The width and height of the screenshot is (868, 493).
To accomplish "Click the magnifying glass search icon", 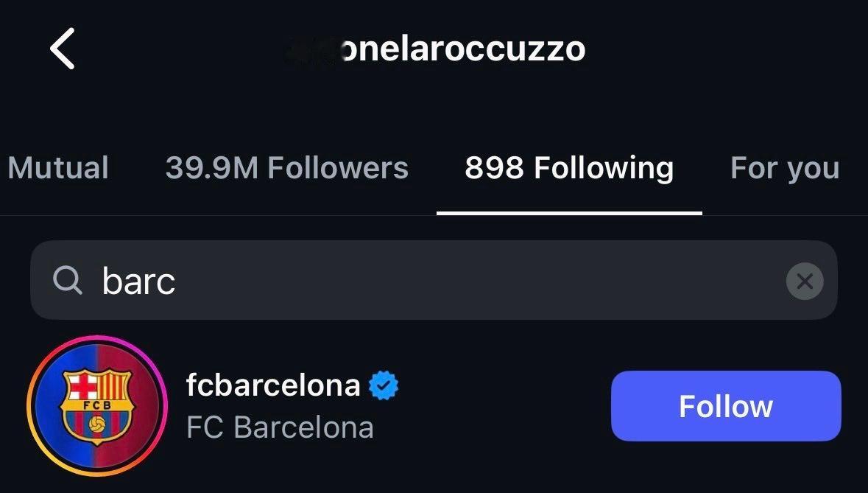I will [x=68, y=280].
